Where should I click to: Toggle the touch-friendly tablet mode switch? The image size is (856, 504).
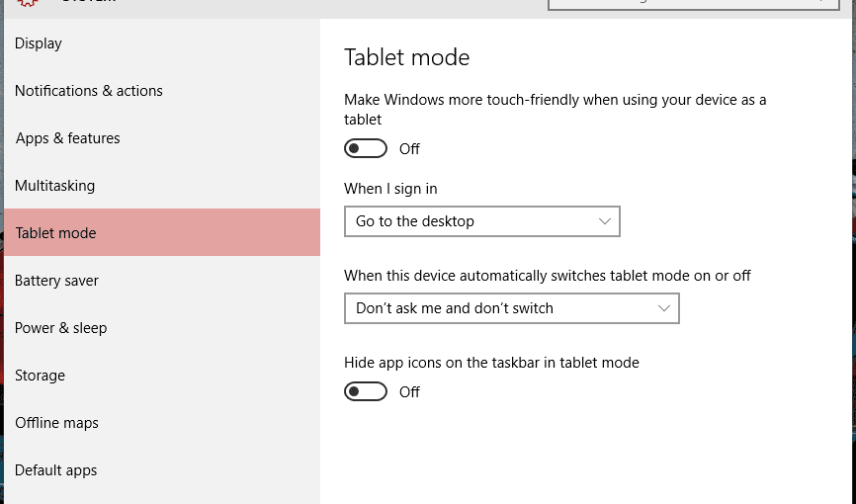click(x=365, y=149)
